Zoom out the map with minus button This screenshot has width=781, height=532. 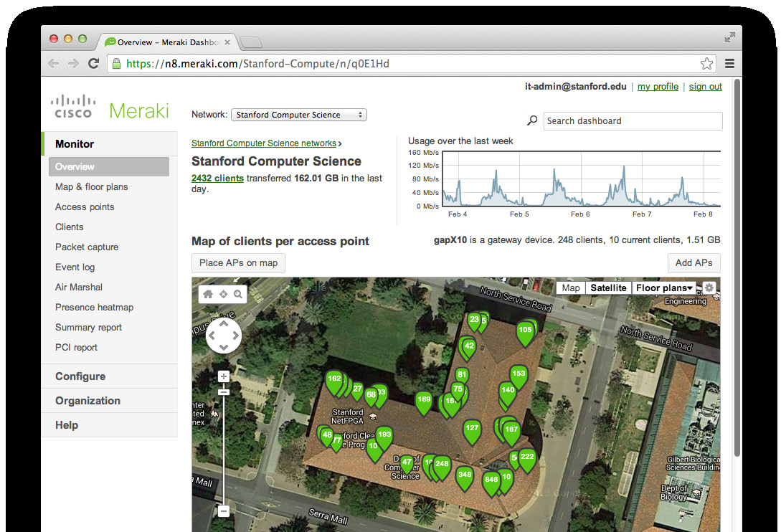224,511
